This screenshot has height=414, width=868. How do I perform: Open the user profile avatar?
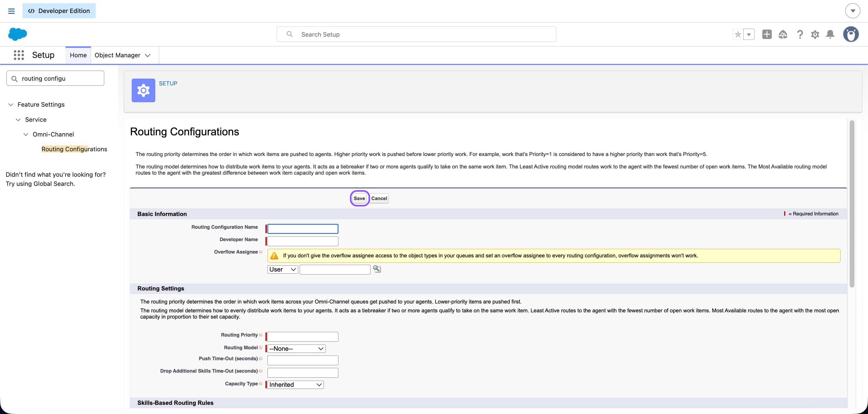click(x=851, y=34)
